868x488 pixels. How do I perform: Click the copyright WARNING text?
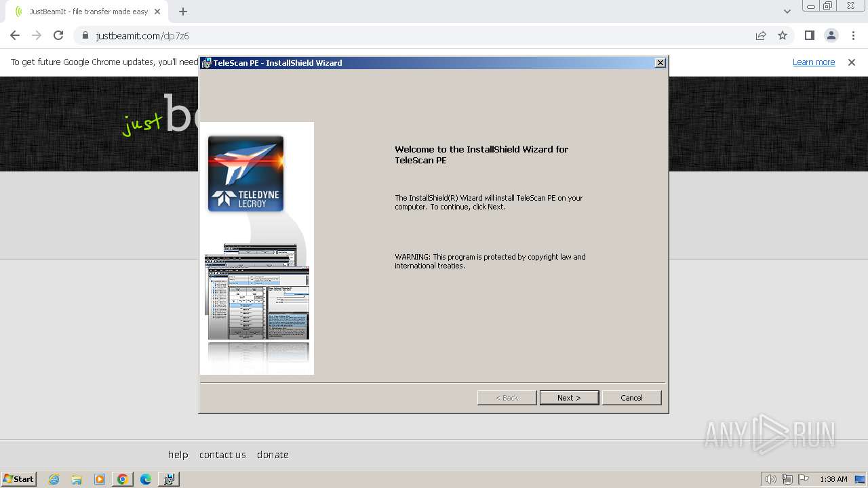pos(490,262)
